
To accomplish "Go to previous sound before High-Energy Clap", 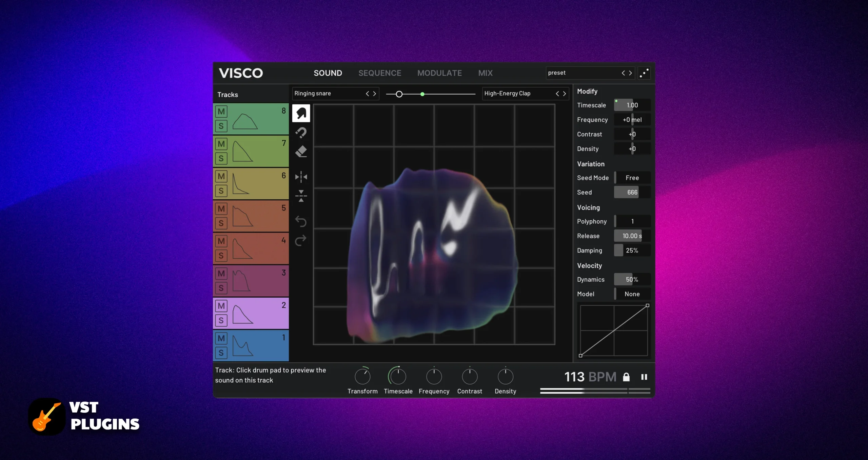I will [x=557, y=94].
